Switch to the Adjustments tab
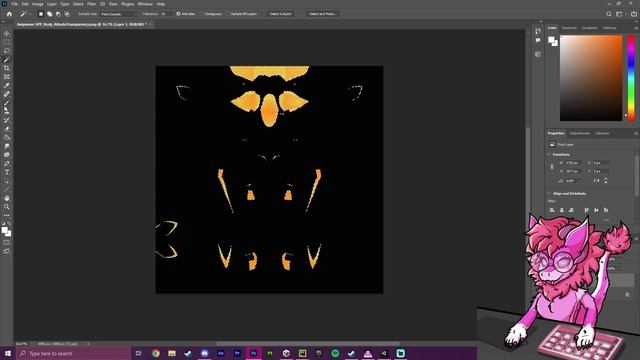The width and height of the screenshot is (640, 360). point(580,133)
